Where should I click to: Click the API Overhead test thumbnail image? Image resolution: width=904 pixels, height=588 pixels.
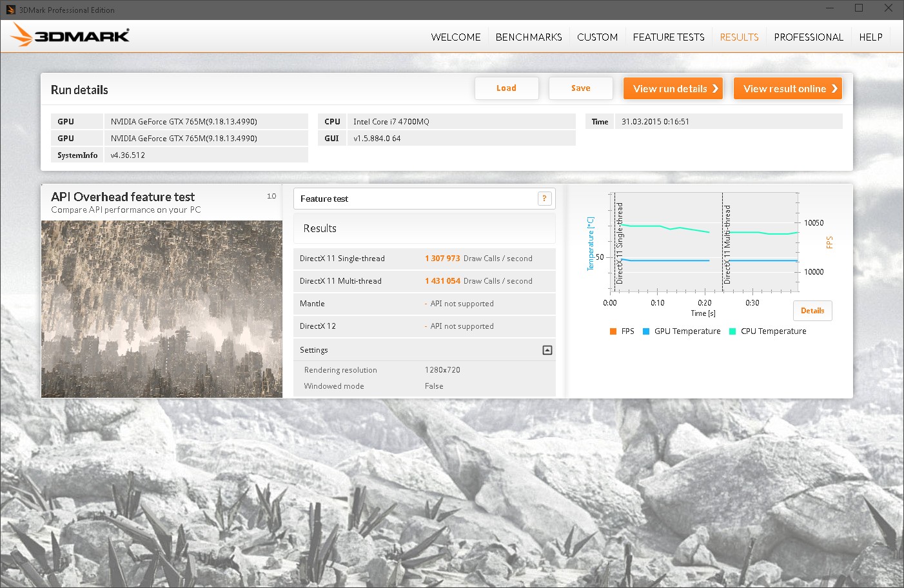tap(162, 309)
